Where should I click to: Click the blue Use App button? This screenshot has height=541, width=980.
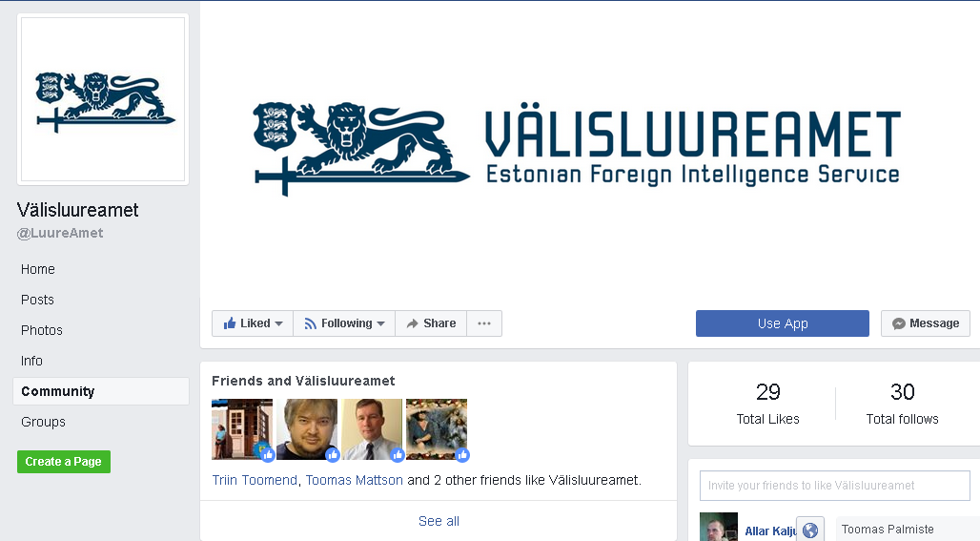click(x=783, y=323)
